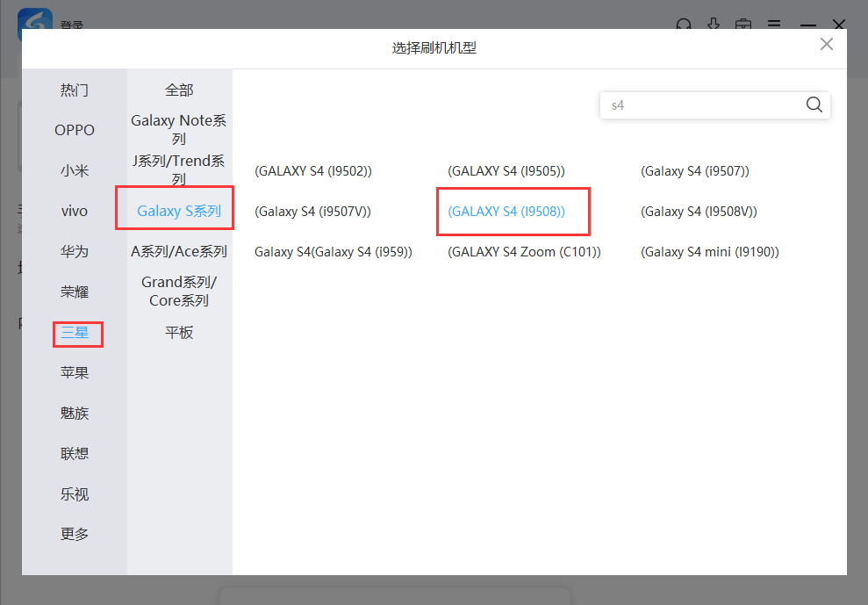This screenshot has height=605, width=868.
Task: Pick model Galaxy S4 (i9507V)
Action: coord(312,212)
